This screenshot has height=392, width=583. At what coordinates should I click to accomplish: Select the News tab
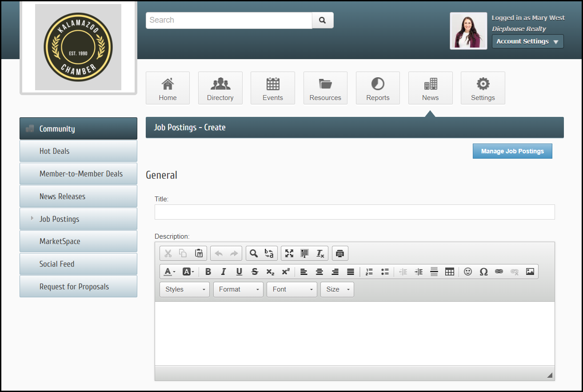tap(431, 88)
